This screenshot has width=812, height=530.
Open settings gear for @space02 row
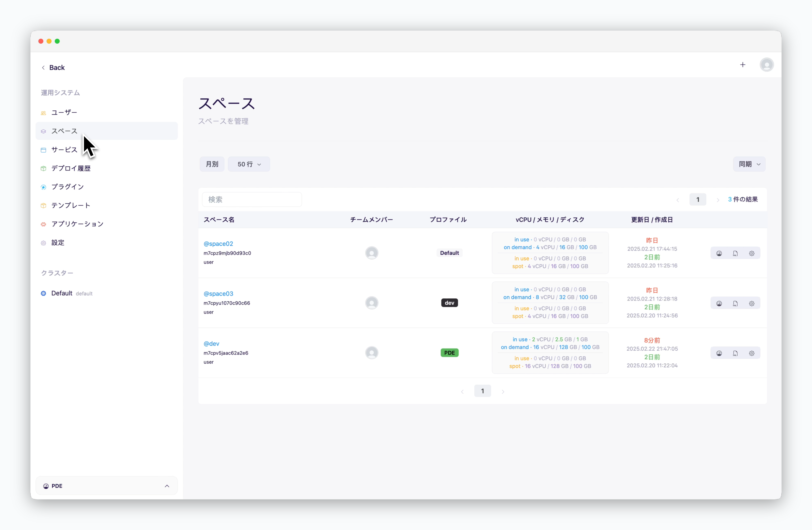[752, 253]
